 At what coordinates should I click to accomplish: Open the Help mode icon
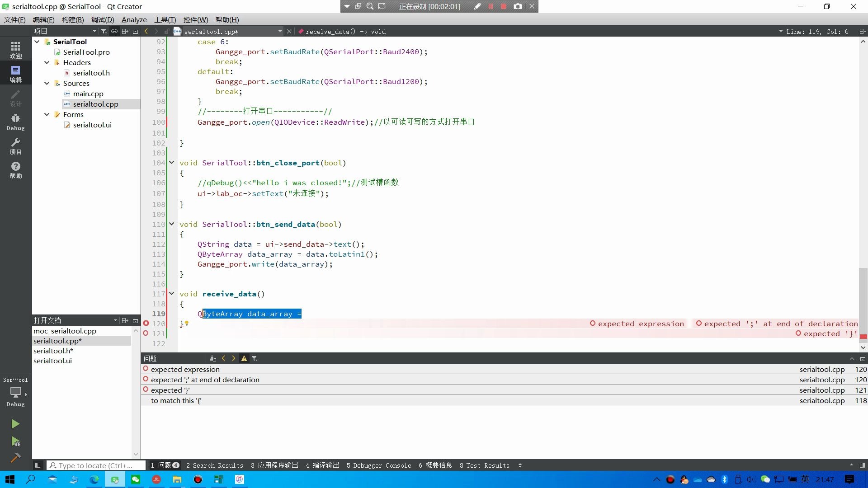pos(15,170)
